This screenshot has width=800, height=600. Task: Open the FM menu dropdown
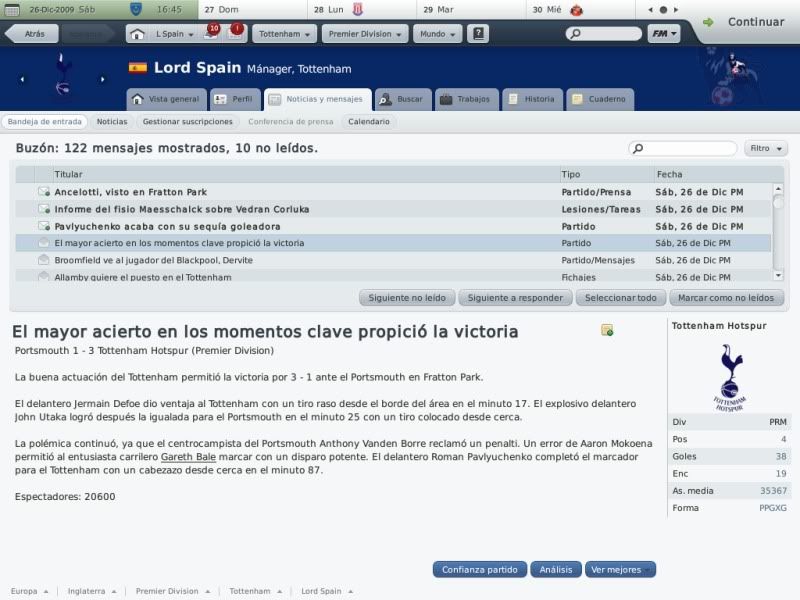click(x=664, y=34)
